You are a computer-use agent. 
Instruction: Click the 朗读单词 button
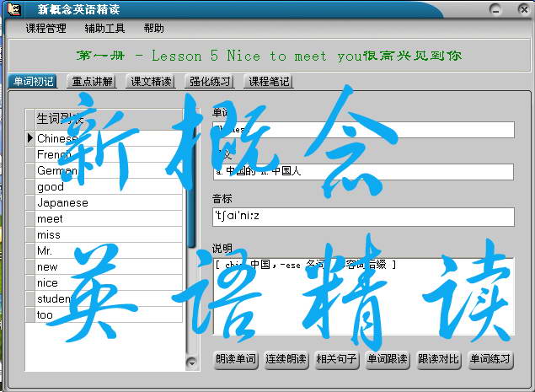point(236,360)
